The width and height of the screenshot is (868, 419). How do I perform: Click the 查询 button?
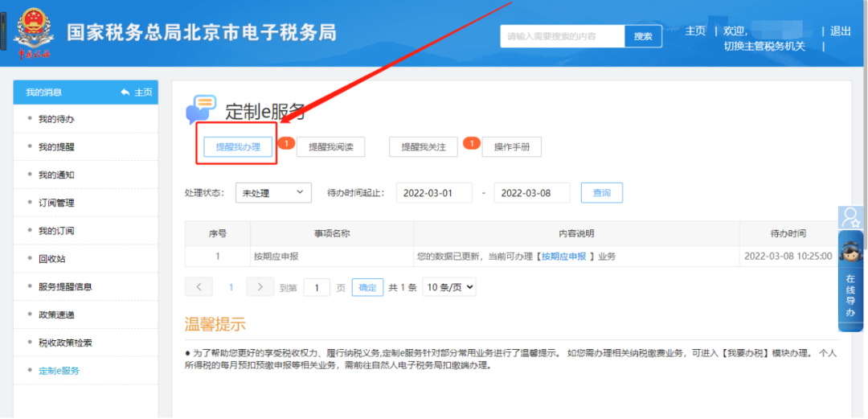click(602, 193)
